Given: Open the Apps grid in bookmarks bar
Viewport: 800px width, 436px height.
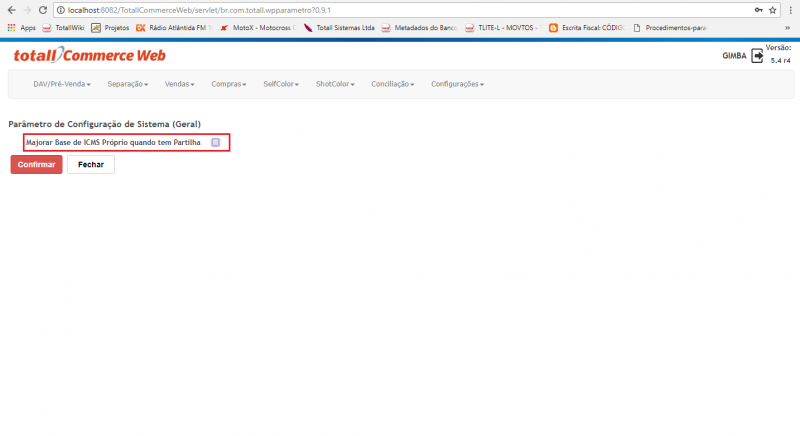Looking at the screenshot, I should click(20, 27).
